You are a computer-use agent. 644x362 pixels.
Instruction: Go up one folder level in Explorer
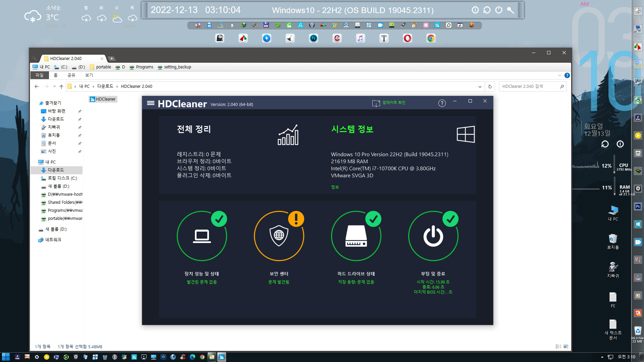point(61,86)
